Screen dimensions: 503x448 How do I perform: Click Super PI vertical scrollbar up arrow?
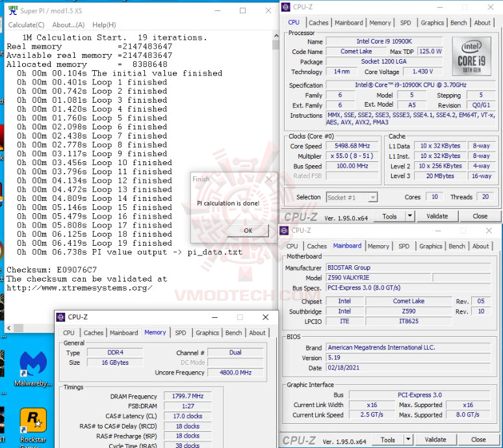[276, 36]
